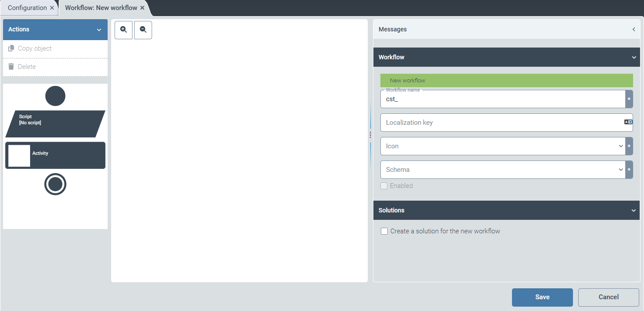Viewport: 644px width, 311px height.
Task: Collapse the Messages panel with its arrow
Action: [634, 29]
